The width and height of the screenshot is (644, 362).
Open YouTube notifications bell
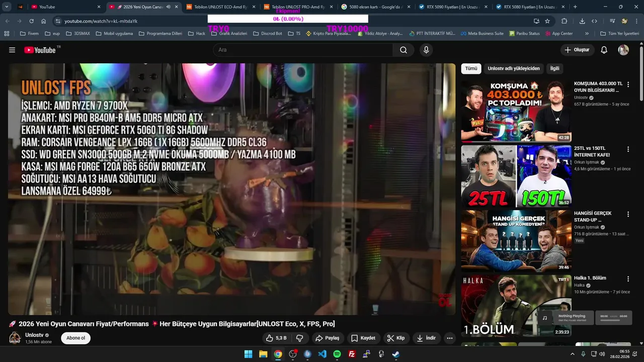click(x=604, y=50)
